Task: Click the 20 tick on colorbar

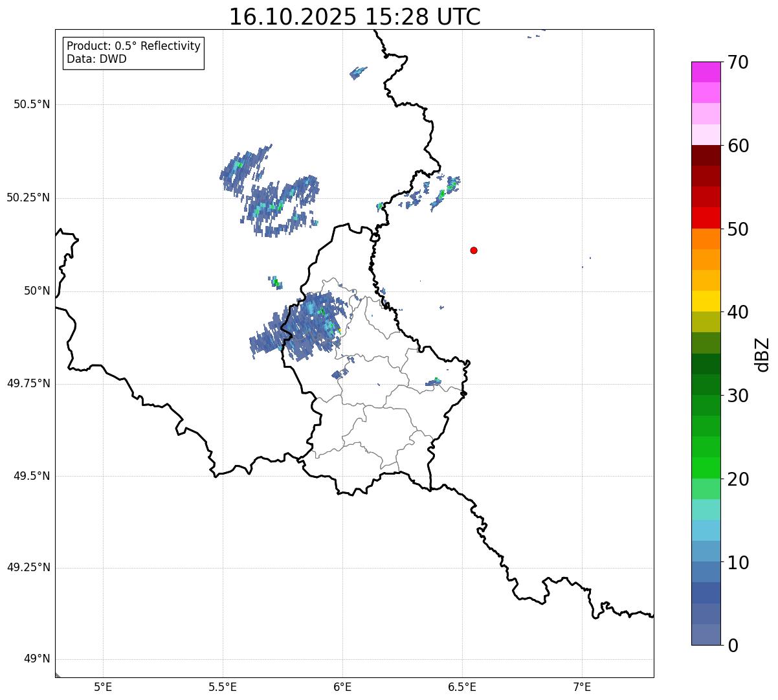Action: tap(738, 479)
